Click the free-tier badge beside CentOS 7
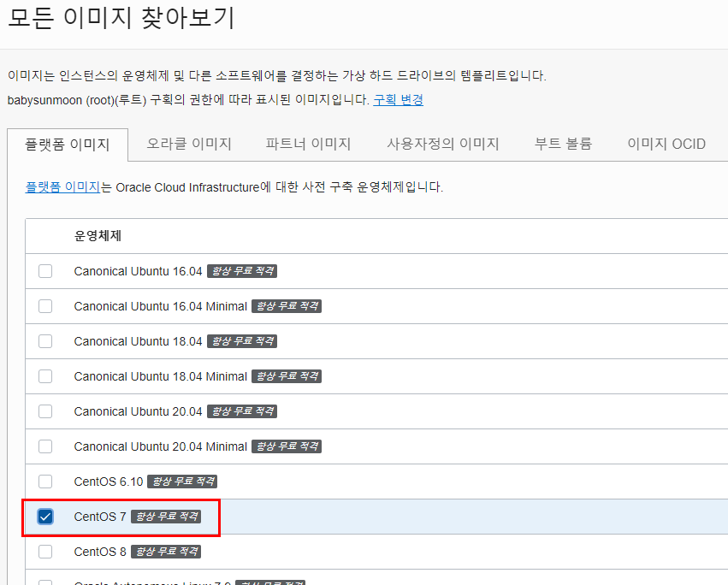This screenshot has width=728, height=585. click(166, 517)
